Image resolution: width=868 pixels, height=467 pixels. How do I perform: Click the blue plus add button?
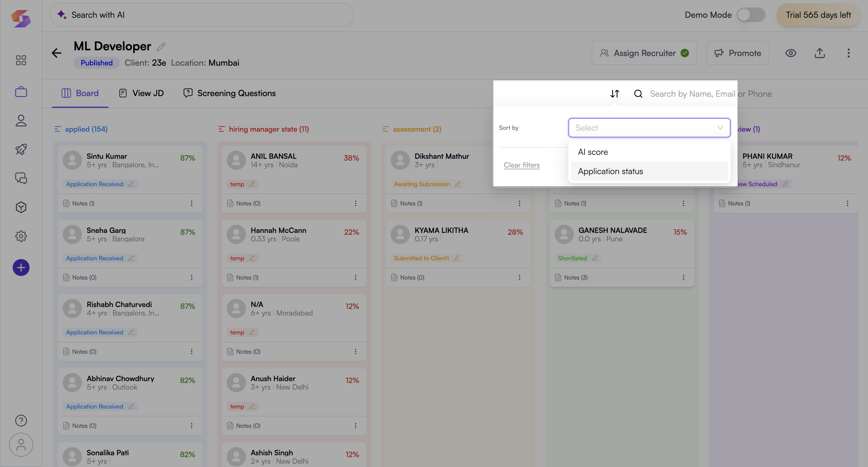coord(21,268)
